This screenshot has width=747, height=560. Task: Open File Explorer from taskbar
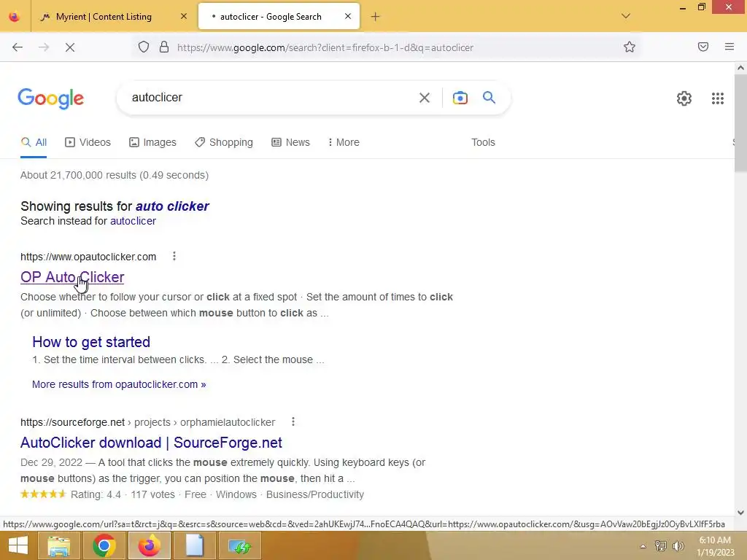pyautogui.click(x=58, y=545)
